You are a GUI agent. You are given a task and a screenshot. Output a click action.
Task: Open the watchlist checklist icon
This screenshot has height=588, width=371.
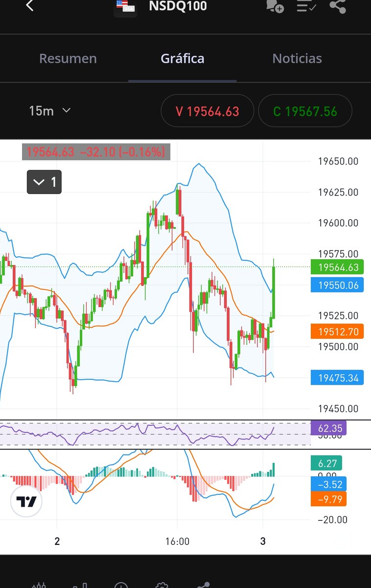306,6
